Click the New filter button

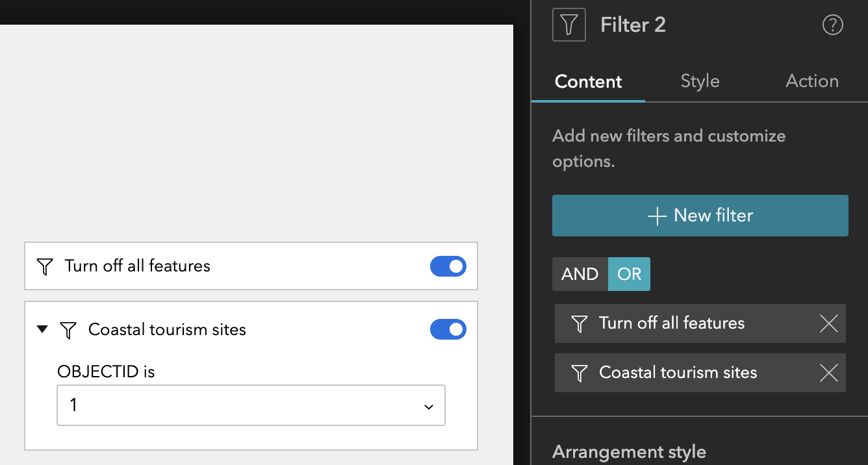(x=700, y=216)
